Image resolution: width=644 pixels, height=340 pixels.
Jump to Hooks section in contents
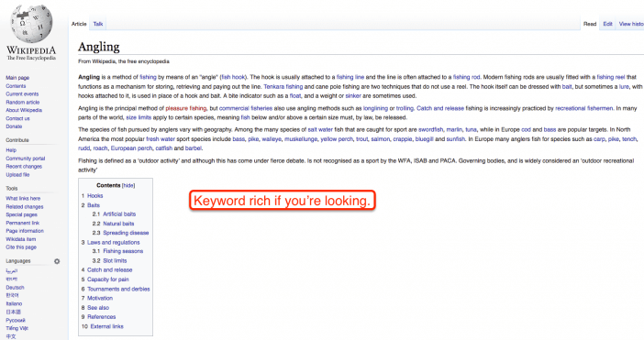[94, 195]
